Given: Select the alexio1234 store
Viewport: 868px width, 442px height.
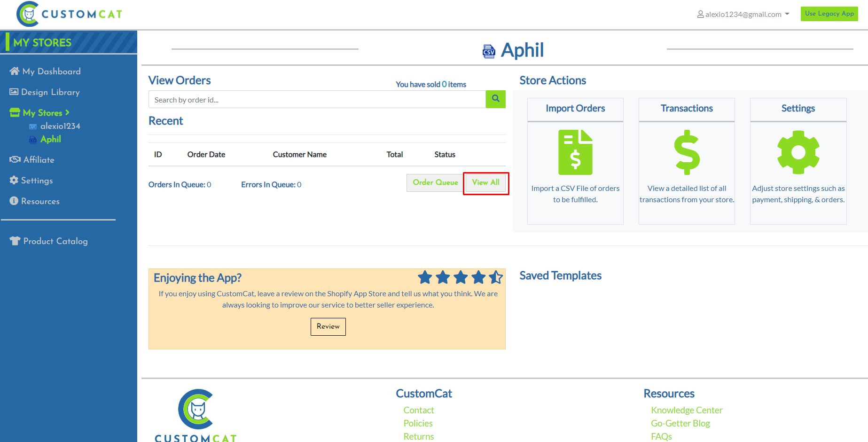Looking at the screenshot, I should click(x=60, y=126).
